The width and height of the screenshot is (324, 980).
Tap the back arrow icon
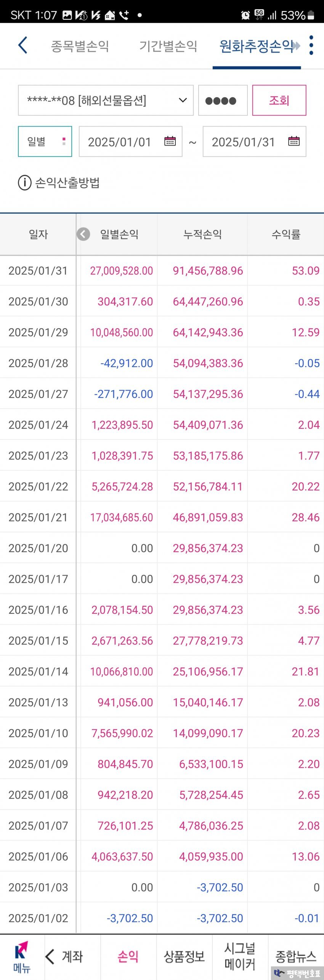tap(23, 45)
